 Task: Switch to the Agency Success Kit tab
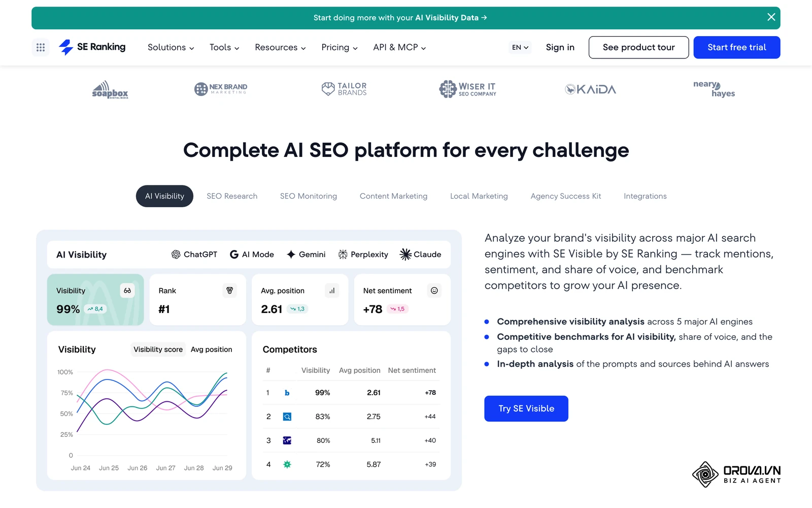click(x=566, y=196)
